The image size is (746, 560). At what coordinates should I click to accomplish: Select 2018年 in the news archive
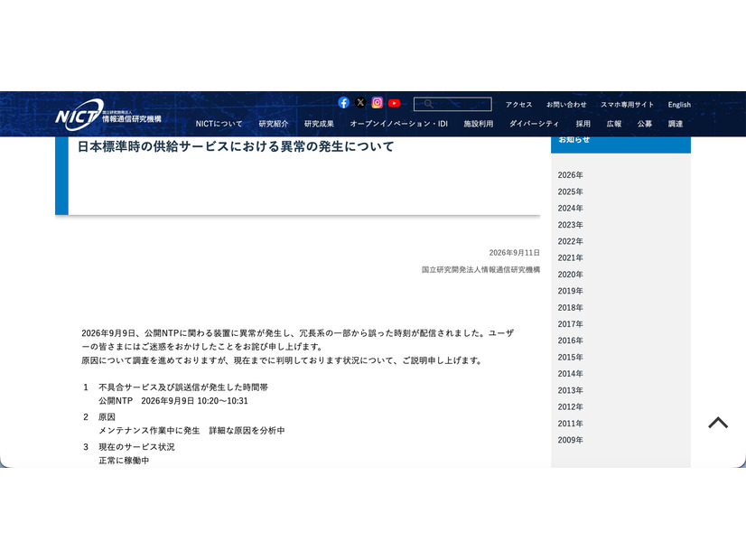click(x=570, y=308)
